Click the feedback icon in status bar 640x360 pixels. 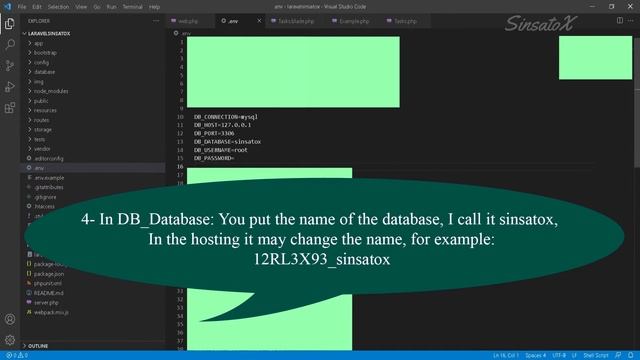(x=618, y=356)
